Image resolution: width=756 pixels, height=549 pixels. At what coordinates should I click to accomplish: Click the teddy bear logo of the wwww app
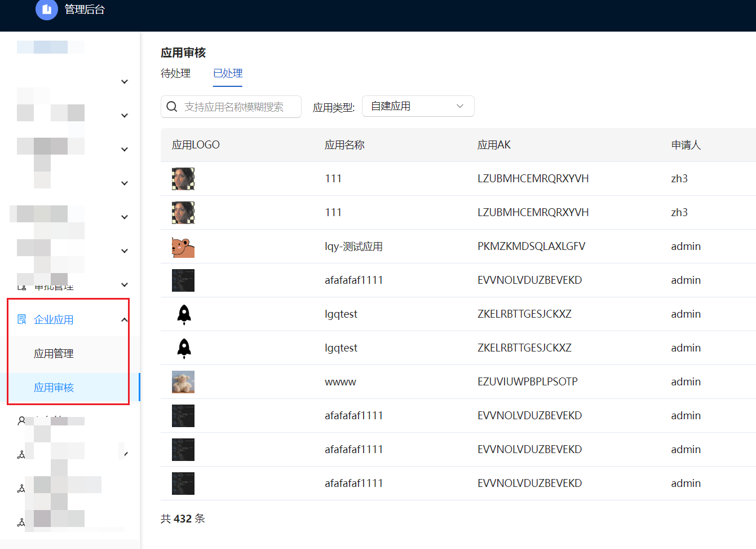[183, 381]
